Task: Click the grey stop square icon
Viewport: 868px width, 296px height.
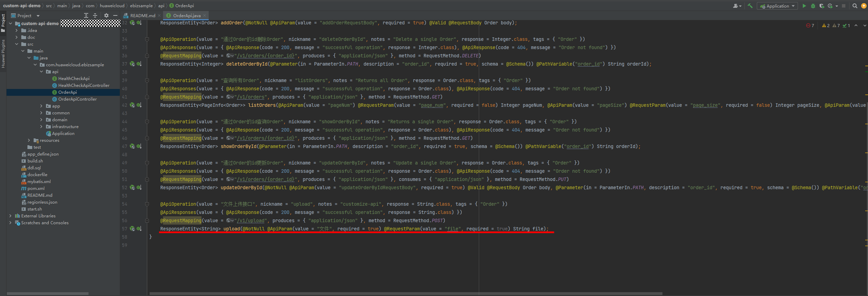Action: (x=844, y=6)
